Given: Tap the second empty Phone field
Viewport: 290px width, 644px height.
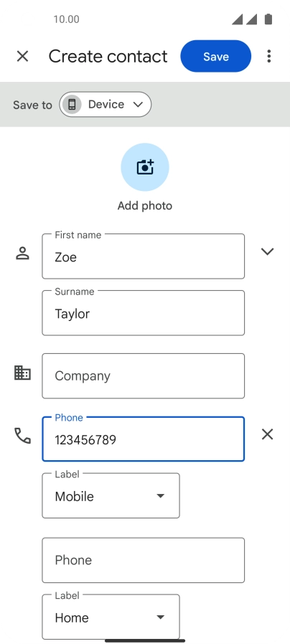Looking at the screenshot, I should tap(144, 560).
